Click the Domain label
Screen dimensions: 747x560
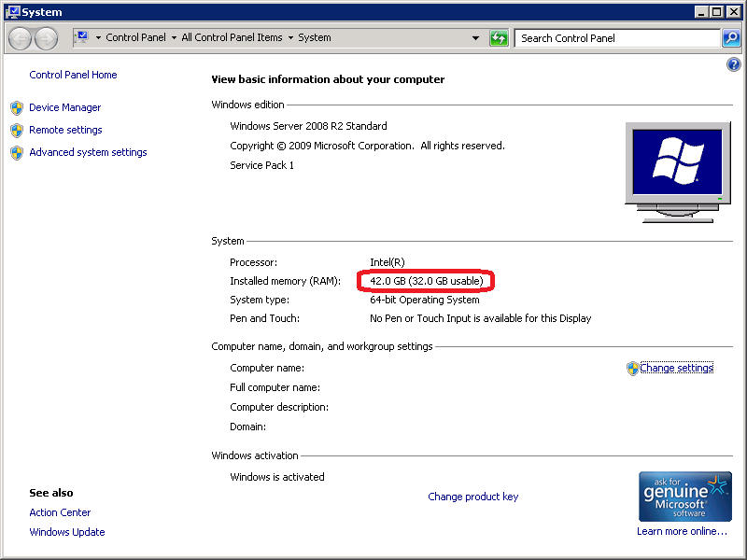pos(247,427)
